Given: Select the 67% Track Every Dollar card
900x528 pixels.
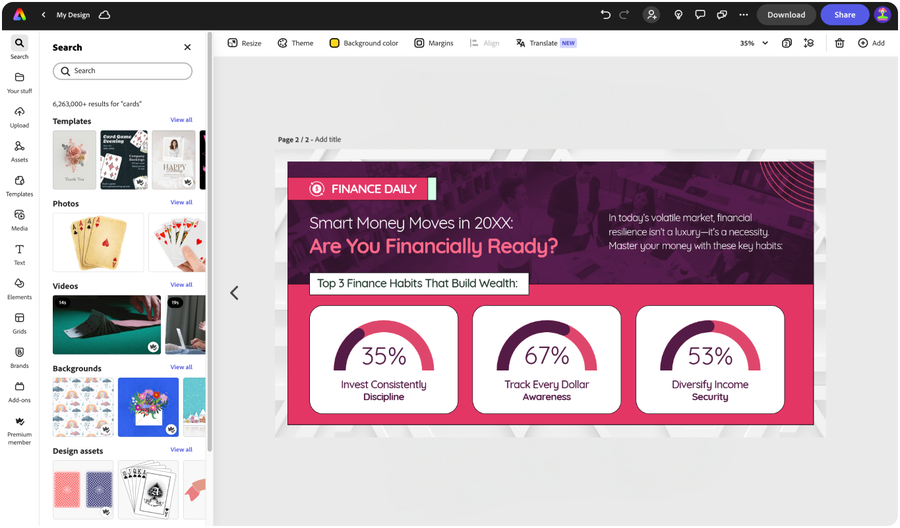Looking at the screenshot, I should [x=546, y=359].
